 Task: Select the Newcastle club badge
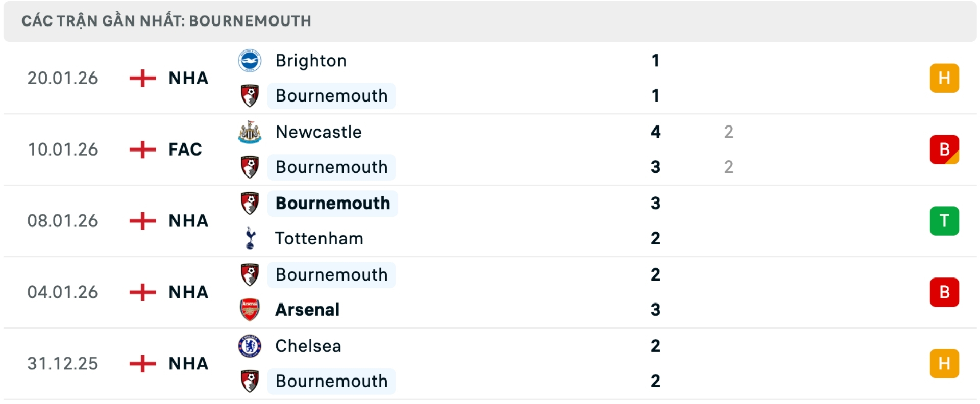pos(250,132)
